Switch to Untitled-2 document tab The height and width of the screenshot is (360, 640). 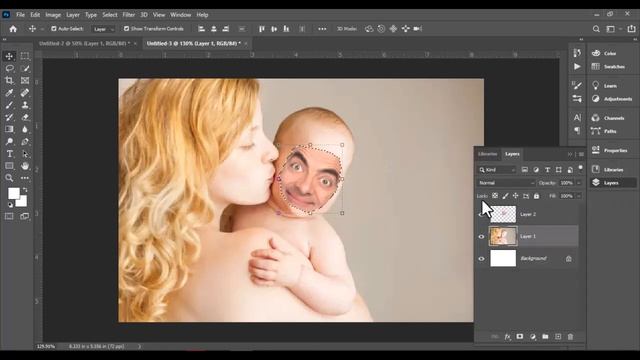click(84, 43)
